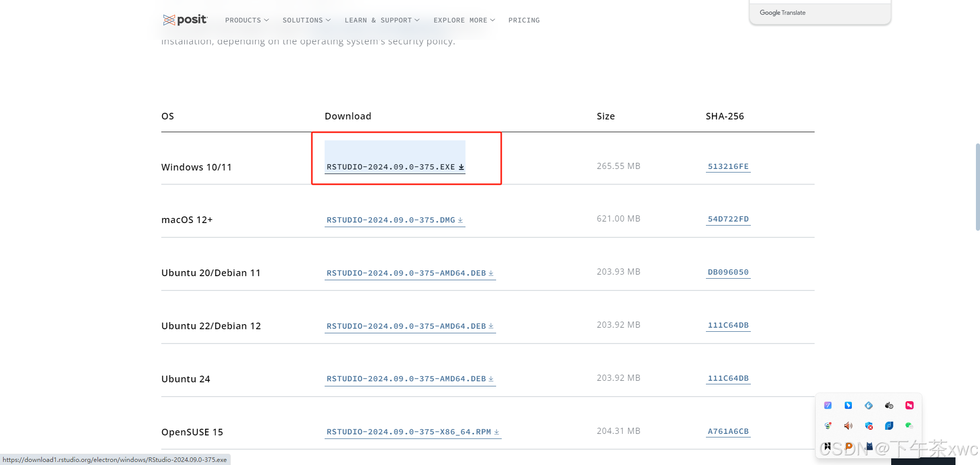
Task: Open the WeChat icon in the floating toolbar
Action: click(909, 426)
